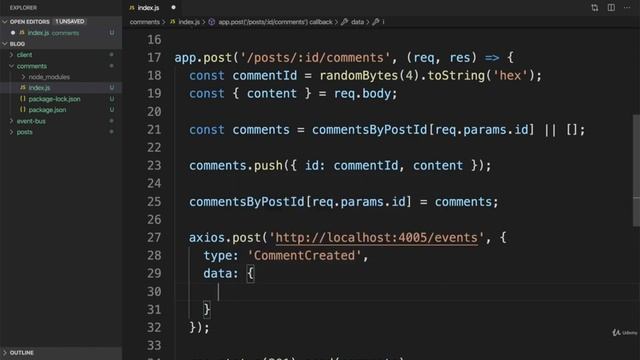
Task: Click the last wrench icon in breadcrumb
Action: pos(376,22)
